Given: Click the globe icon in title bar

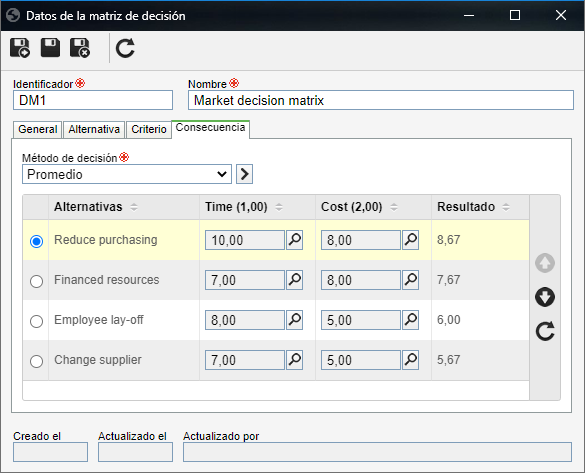Looking at the screenshot, I should tap(13, 16).
